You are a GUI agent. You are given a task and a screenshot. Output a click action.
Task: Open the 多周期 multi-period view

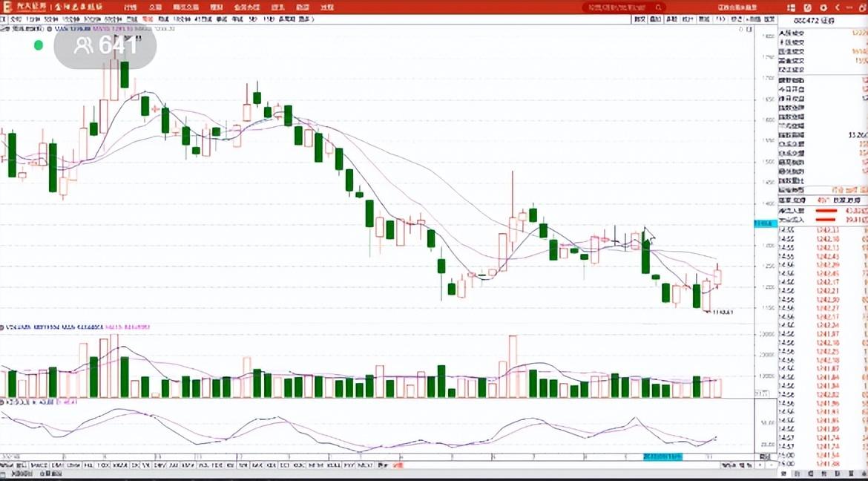click(287, 19)
